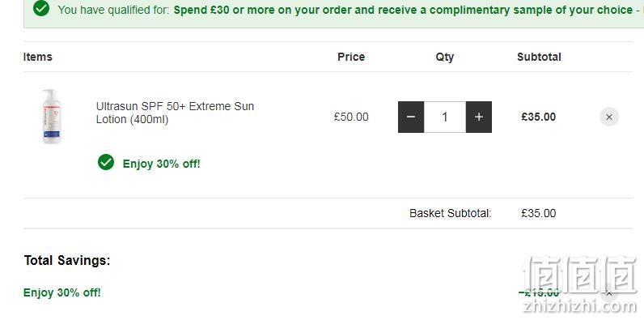Click the Price column header

pyautogui.click(x=351, y=57)
